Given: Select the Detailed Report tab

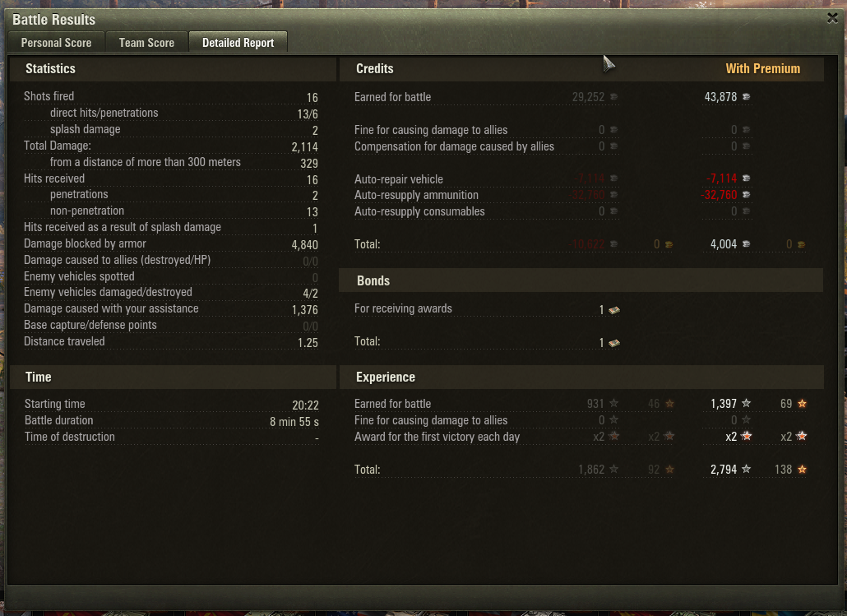Looking at the screenshot, I should click(x=238, y=43).
